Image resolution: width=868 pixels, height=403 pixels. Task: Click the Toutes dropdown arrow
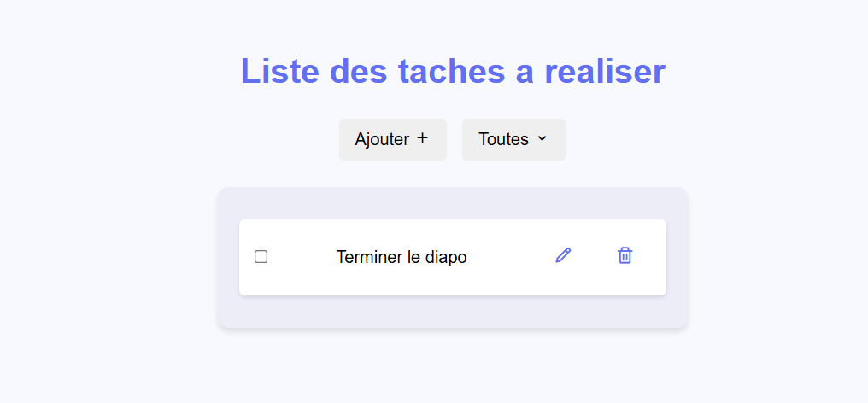click(542, 138)
